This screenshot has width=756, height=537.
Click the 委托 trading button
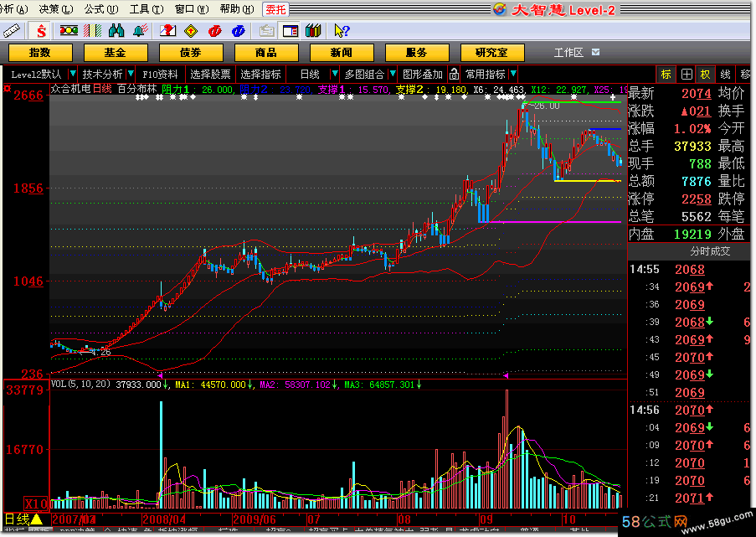point(275,10)
